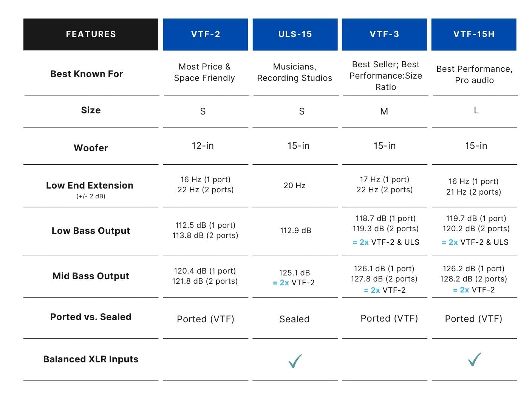Click the size "L" value for VTF-15H

pyautogui.click(x=476, y=110)
